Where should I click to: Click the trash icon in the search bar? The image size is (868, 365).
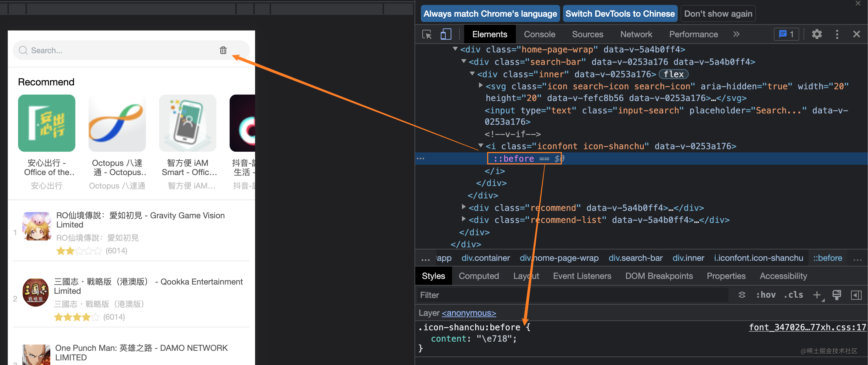point(223,50)
